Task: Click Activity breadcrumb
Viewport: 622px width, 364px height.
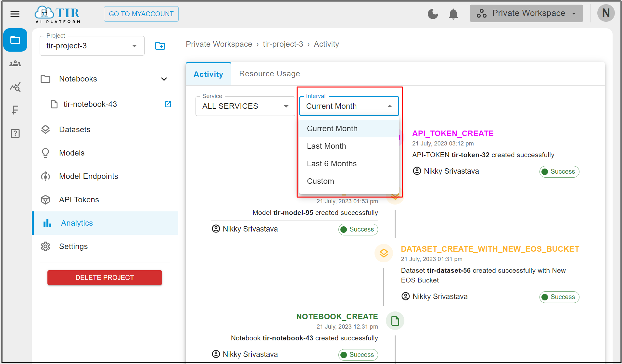Action: point(326,44)
